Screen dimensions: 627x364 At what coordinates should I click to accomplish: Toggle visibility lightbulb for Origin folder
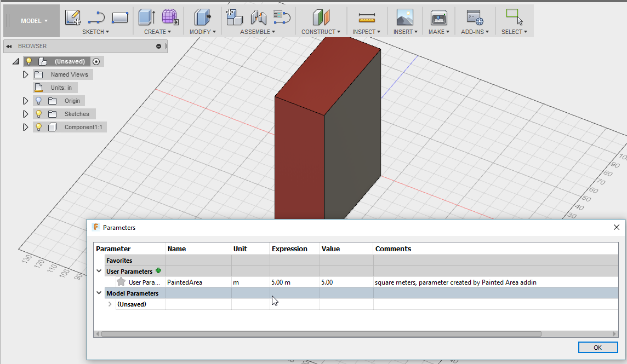click(x=38, y=101)
